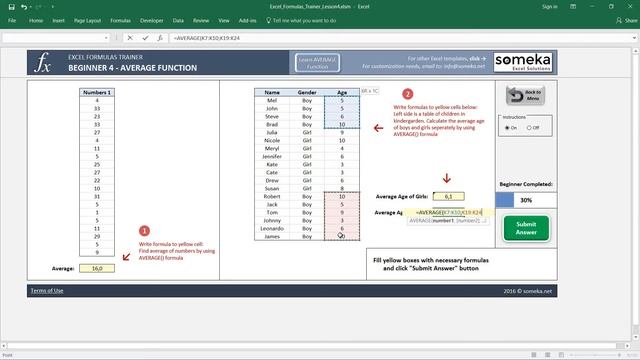Open the Ribbon Display Options icon
Image resolution: width=640 pixels, height=360 pixels.
click(x=573, y=7)
